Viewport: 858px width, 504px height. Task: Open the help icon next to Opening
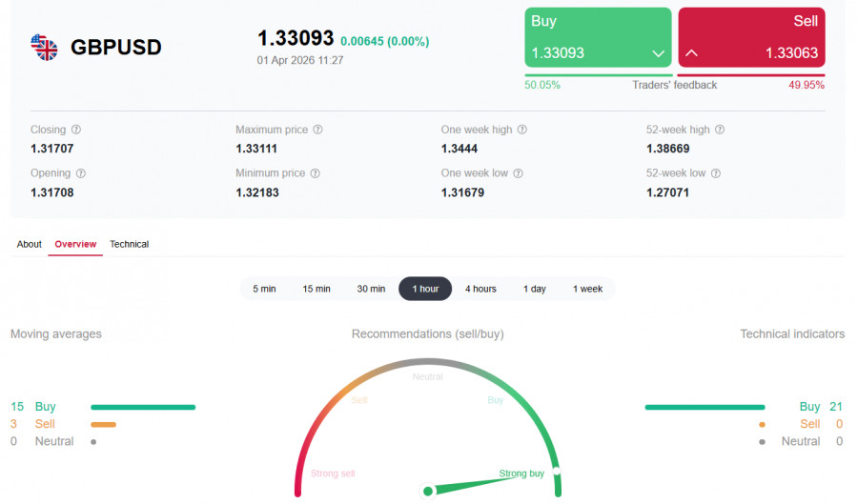(80, 173)
